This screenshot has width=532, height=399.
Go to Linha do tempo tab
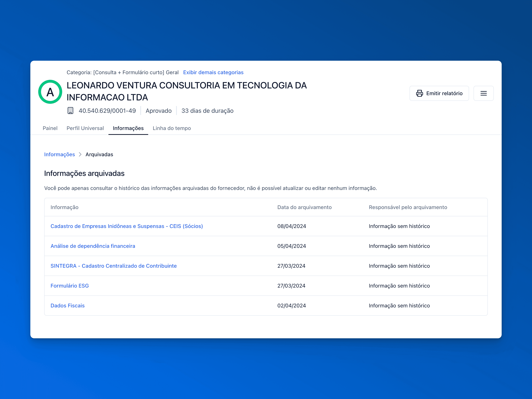(x=172, y=128)
